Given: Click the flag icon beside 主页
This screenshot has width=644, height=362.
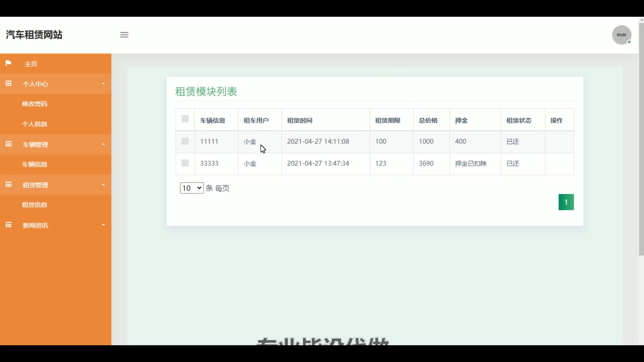Looking at the screenshot, I should click(x=8, y=63).
